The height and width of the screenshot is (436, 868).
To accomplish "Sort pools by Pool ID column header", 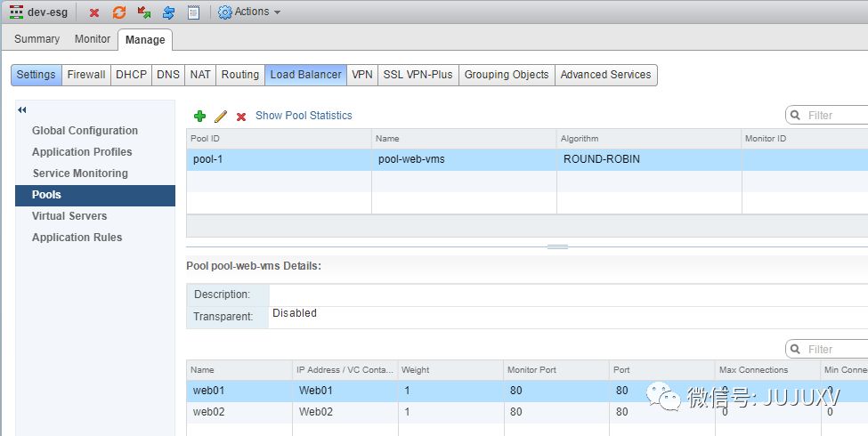I will [279, 138].
